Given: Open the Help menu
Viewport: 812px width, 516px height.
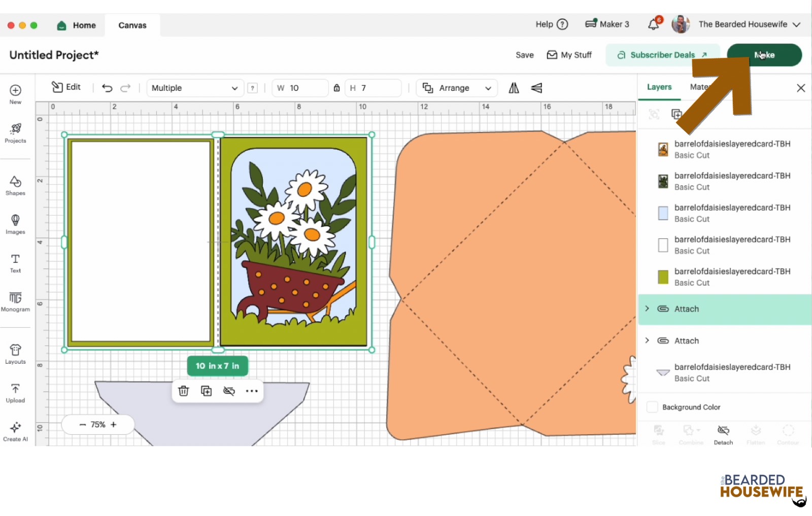Looking at the screenshot, I should (x=552, y=24).
